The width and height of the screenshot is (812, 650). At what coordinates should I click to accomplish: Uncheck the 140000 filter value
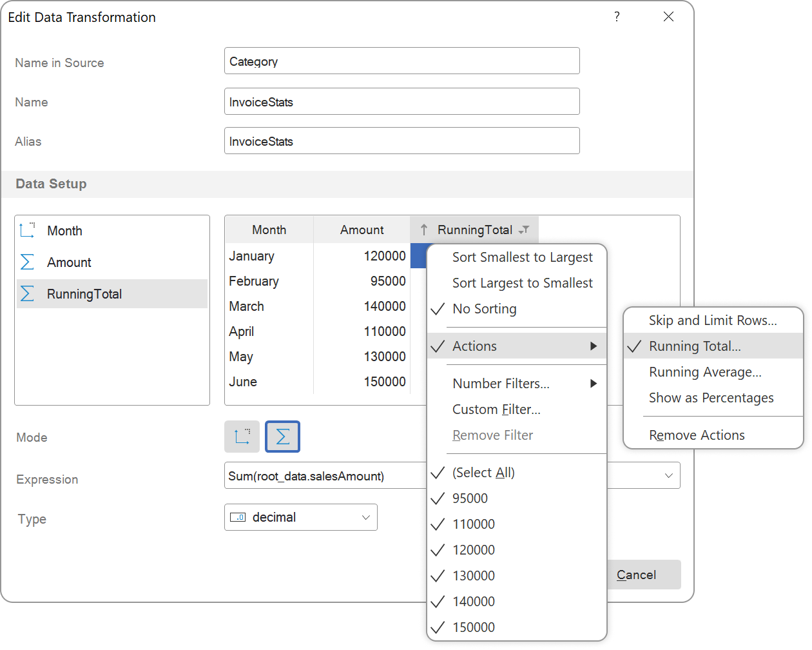point(438,602)
